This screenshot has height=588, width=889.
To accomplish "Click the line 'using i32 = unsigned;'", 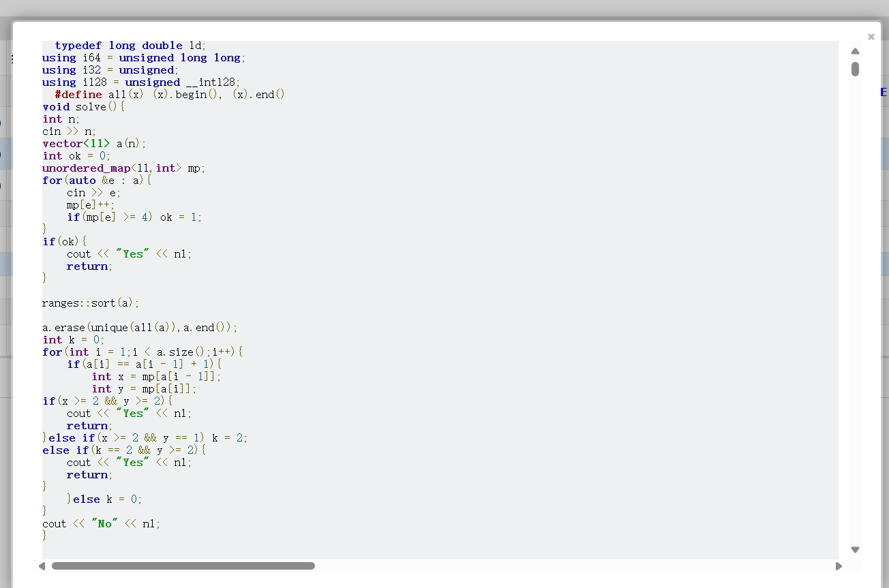I will (x=110, y=70).
